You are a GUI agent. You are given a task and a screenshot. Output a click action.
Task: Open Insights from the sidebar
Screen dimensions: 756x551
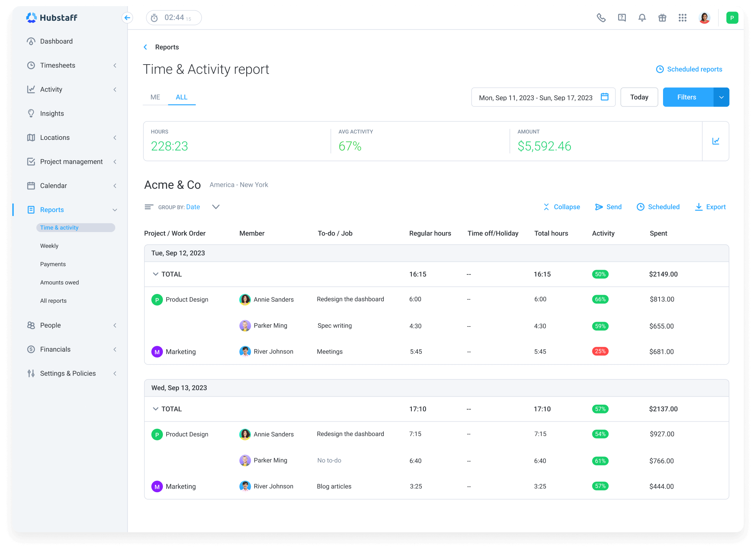tap(52, 113)
